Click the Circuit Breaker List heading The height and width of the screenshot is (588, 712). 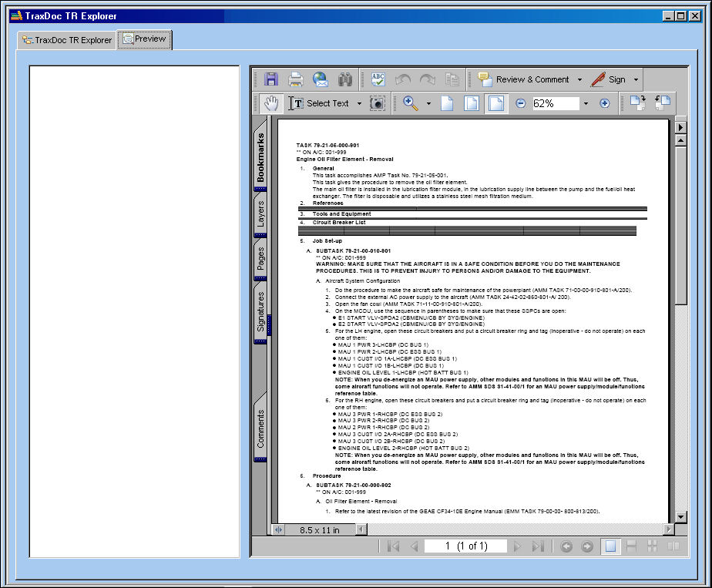pyautogui.click(x=339, y=223)
